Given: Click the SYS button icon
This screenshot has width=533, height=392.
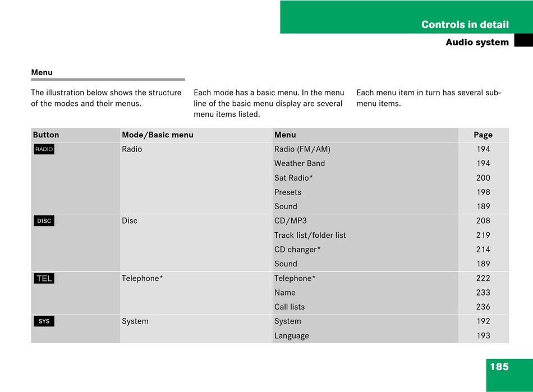Looking at the screenshot, I should pos(44,321).
